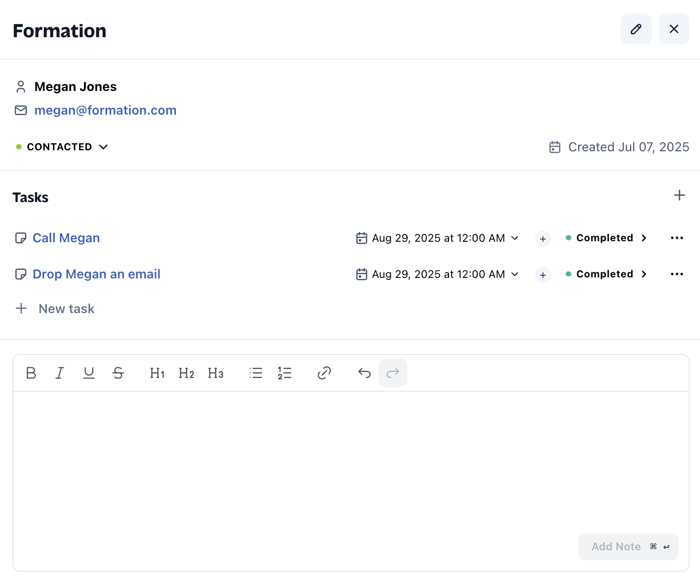The width and height of the screenshot is (700, 588).
Task: Click the calendar icon next to Created date
Action: pyautogui.click(x=555, y=147)
